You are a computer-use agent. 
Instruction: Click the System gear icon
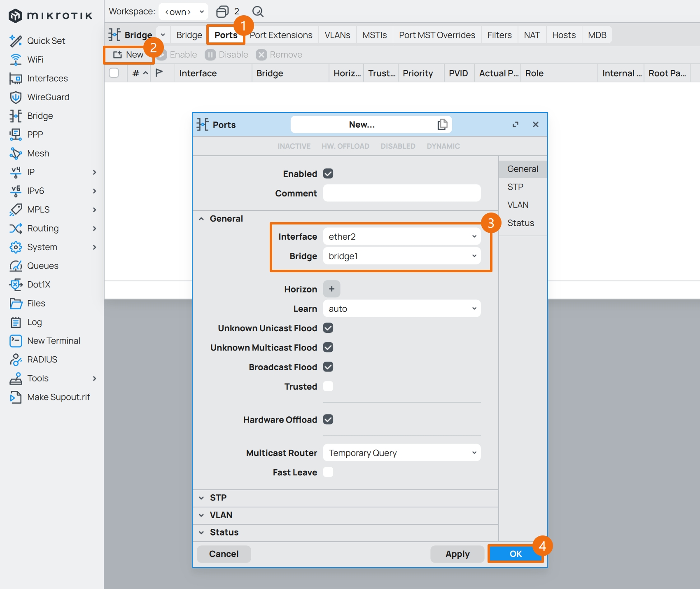[16, 247]
